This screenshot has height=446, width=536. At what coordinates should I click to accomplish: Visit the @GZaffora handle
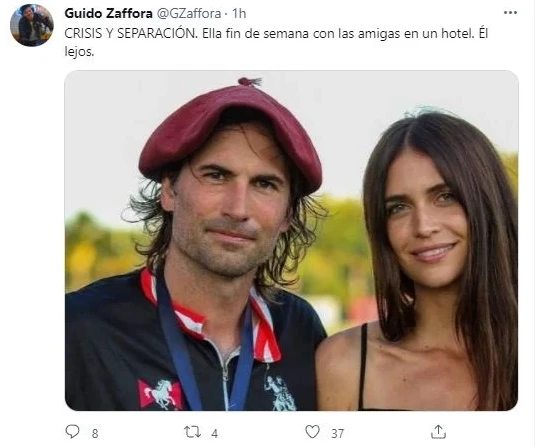click(x=189, y=13)
